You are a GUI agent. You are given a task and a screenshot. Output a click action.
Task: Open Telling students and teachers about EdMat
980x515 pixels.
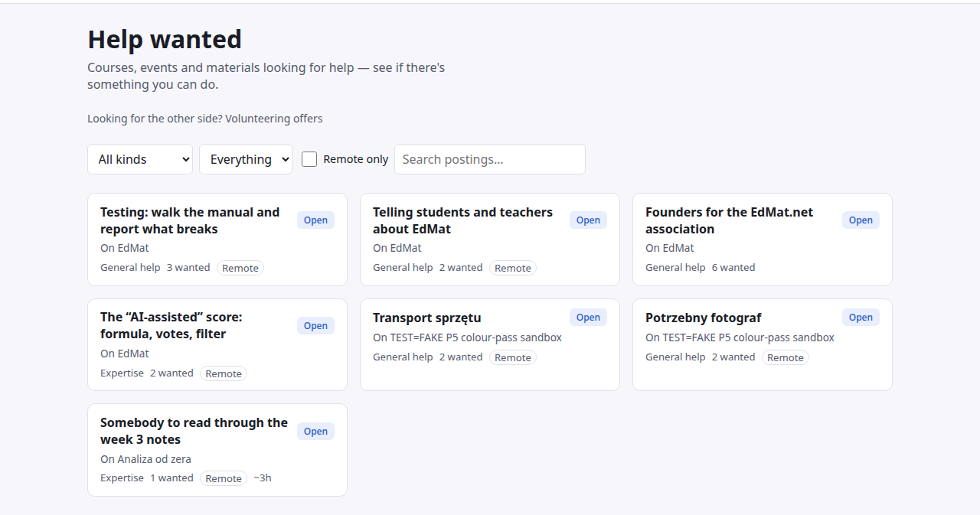[462, 220]
